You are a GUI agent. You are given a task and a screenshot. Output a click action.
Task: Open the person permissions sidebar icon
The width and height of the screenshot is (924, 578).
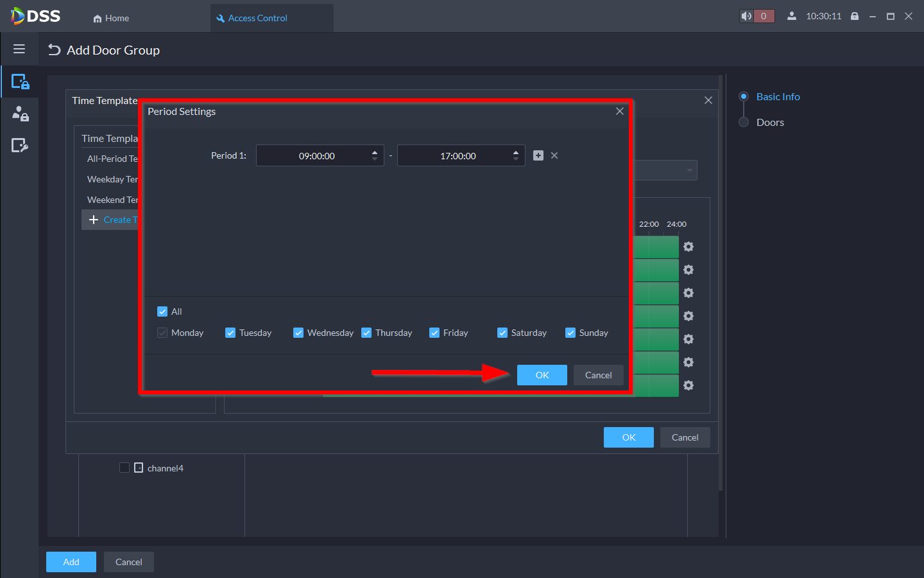(20, 114)
